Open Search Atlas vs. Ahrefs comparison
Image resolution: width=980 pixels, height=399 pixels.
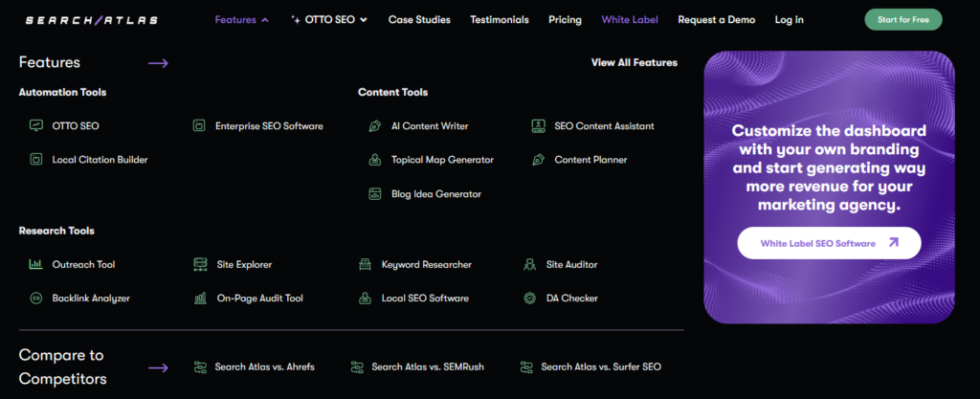[x=265, y=366]
